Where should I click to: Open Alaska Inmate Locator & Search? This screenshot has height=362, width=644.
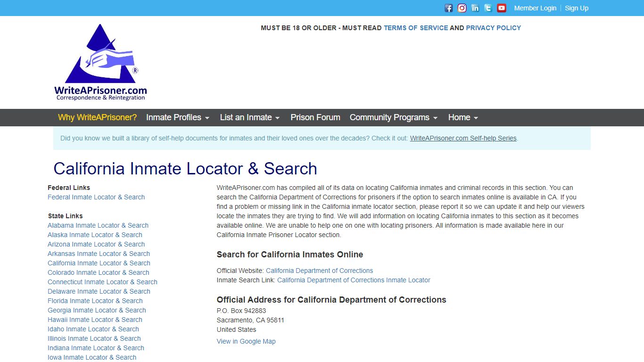pos(95,235)
